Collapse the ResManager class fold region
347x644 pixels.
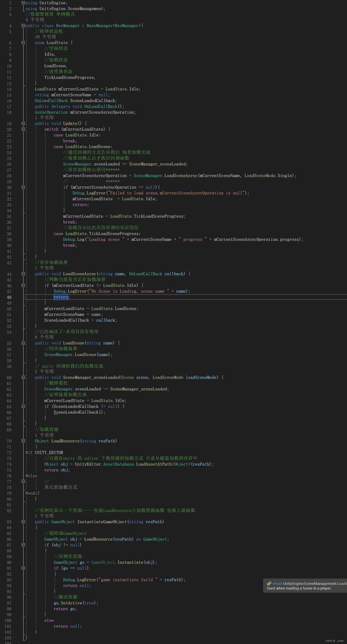[23, 26]
